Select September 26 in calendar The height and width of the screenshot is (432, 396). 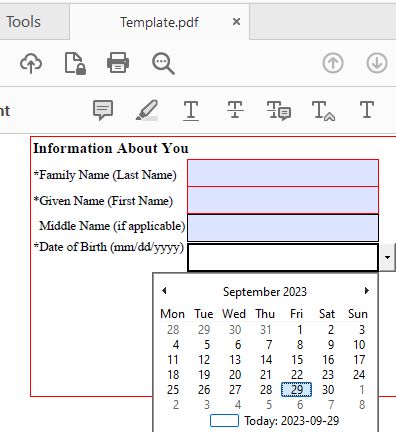(x=204, y=390)
